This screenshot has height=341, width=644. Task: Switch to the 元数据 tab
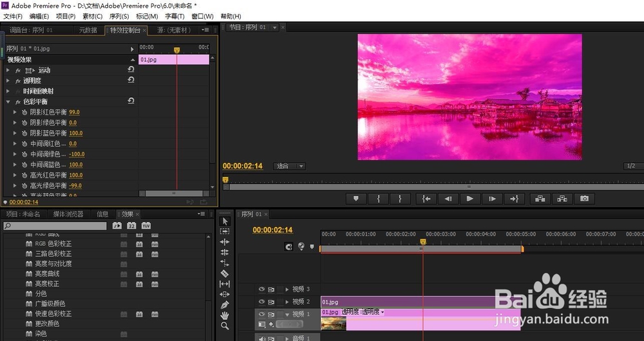pos(88,30)
